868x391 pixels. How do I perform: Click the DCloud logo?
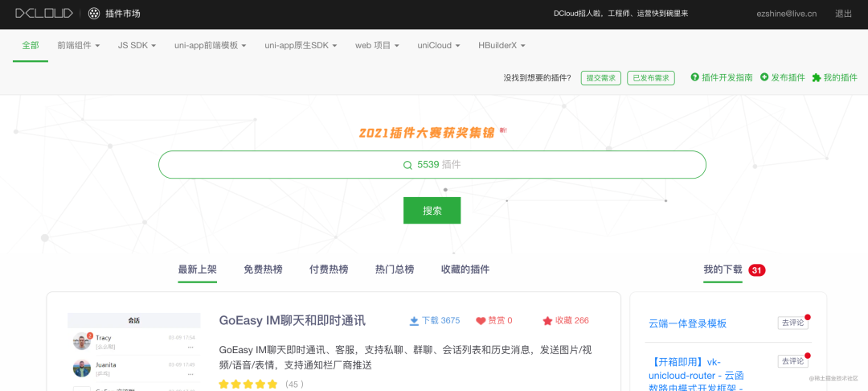coord(43,14)
